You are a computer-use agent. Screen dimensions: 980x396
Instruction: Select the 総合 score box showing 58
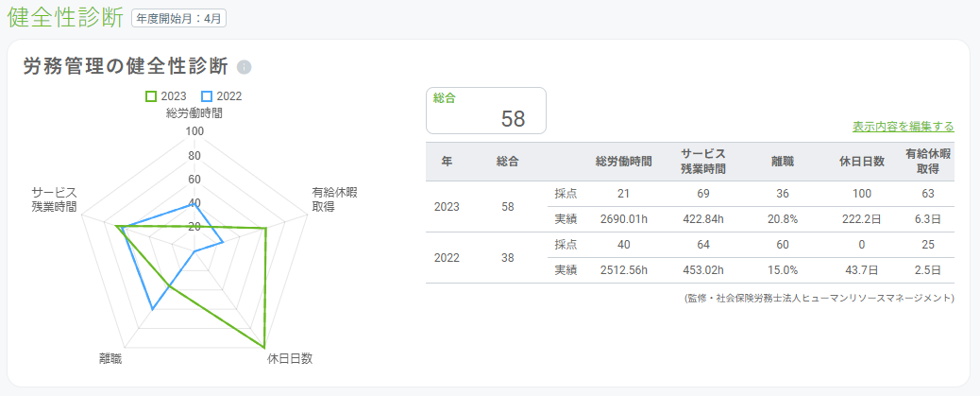click(486, 111)
